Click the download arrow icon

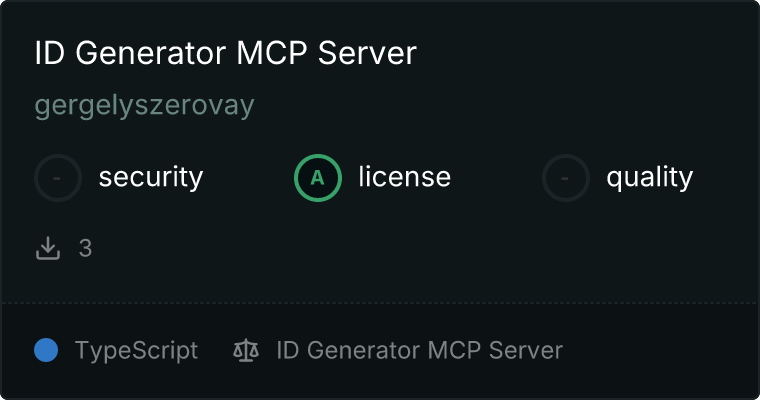point(48,248)
